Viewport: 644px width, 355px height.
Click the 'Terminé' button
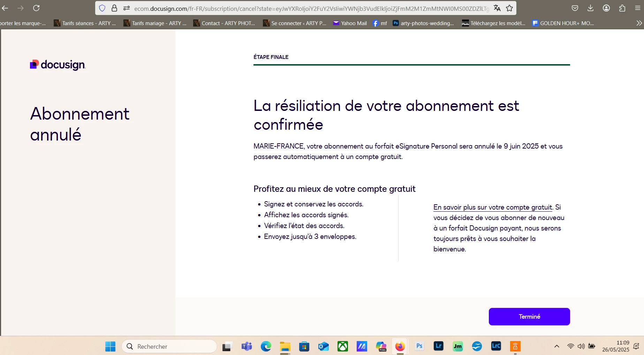tap(529, 317)
